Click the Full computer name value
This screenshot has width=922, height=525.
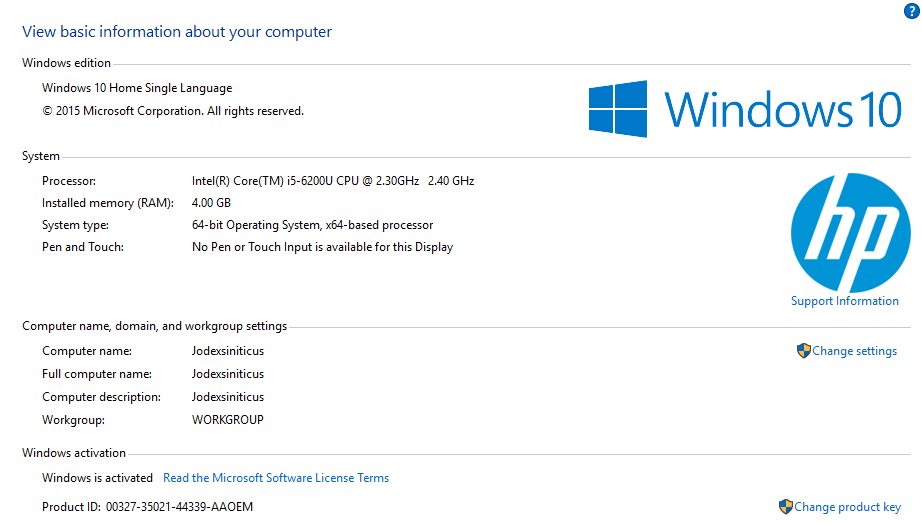[x=228, y=374]
